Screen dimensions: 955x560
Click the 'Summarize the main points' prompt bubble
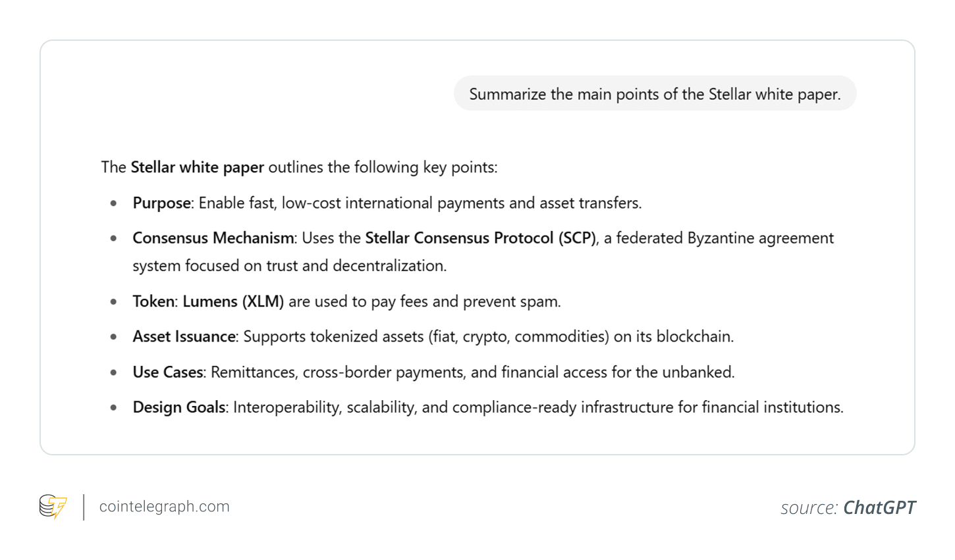655,94
